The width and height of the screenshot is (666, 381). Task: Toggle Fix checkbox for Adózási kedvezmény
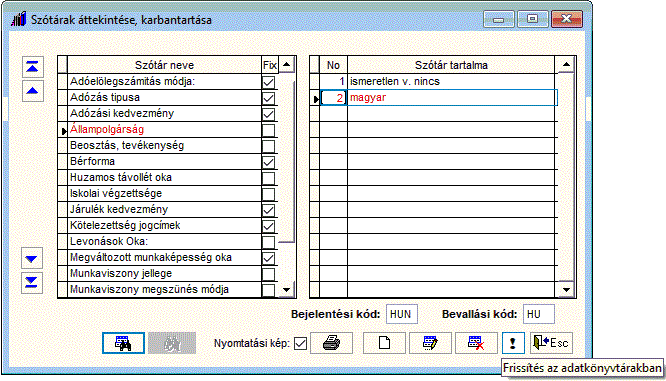(x=268, y=114)
